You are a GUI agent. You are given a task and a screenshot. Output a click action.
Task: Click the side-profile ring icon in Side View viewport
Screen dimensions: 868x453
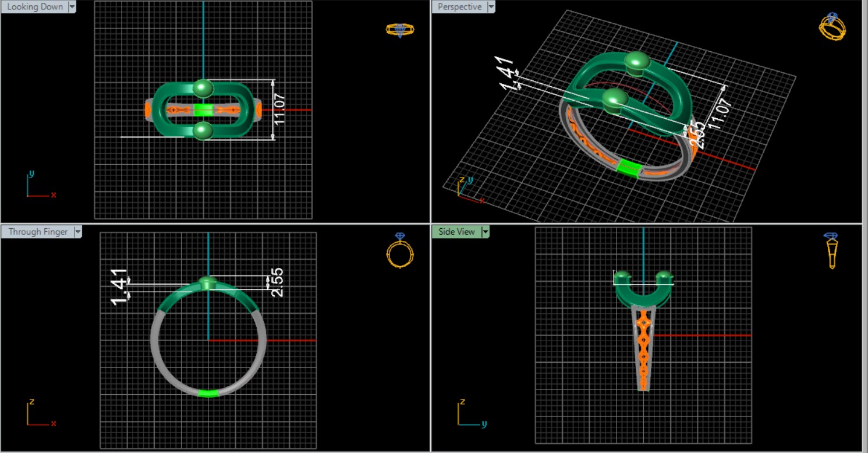pyautogui.click(x=831, y=250)
